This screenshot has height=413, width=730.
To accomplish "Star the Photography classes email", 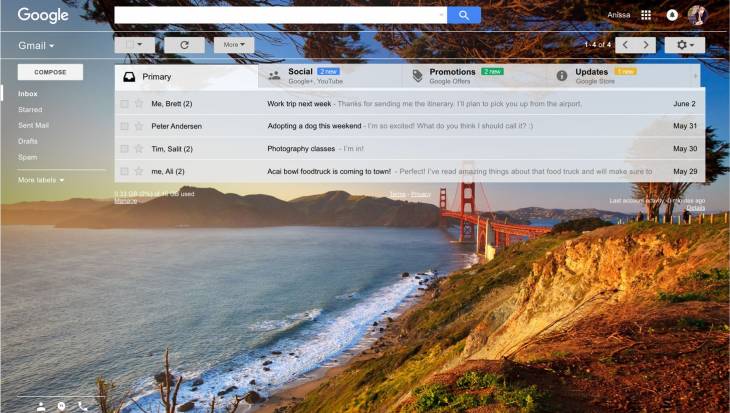I will pyautogui.click(x=139, y=149).
